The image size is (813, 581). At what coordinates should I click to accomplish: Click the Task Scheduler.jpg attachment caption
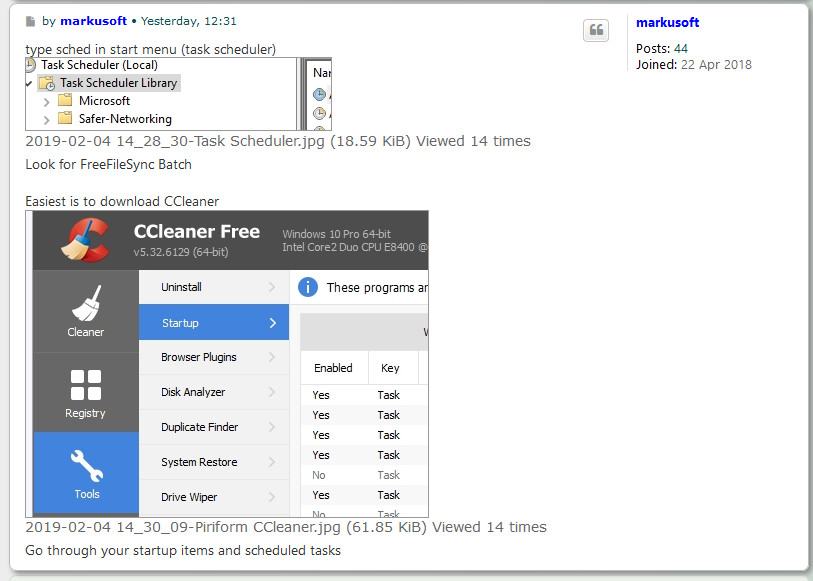point(278,141)
